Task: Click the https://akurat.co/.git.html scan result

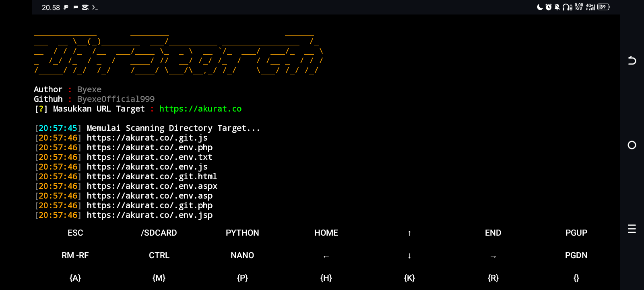Action: point(152,176)
